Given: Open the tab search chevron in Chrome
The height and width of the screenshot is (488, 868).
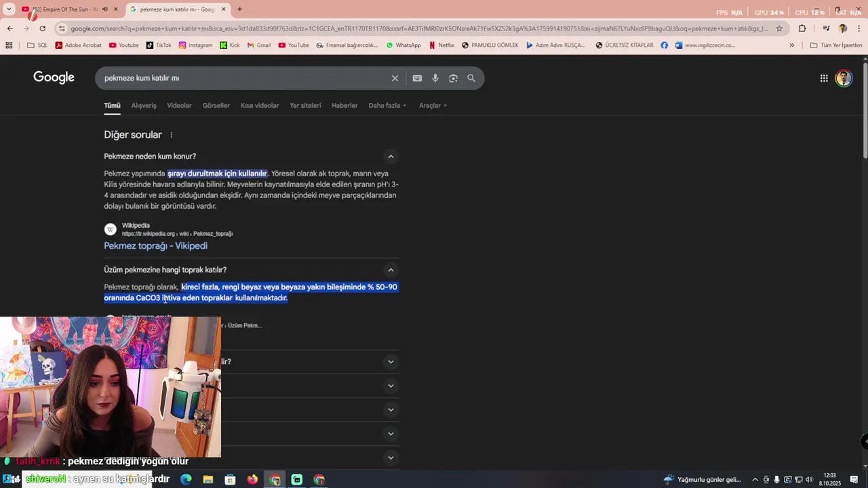Looking at the screenshot, I should point(9,9).
